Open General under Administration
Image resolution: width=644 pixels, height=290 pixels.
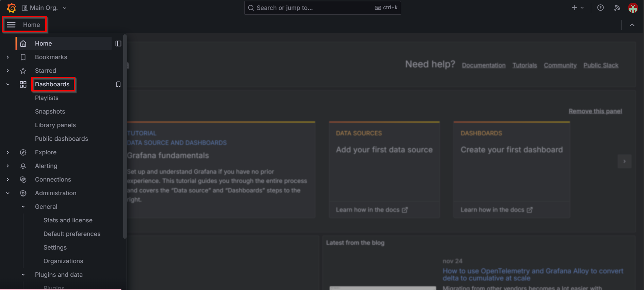click(46, 207)
